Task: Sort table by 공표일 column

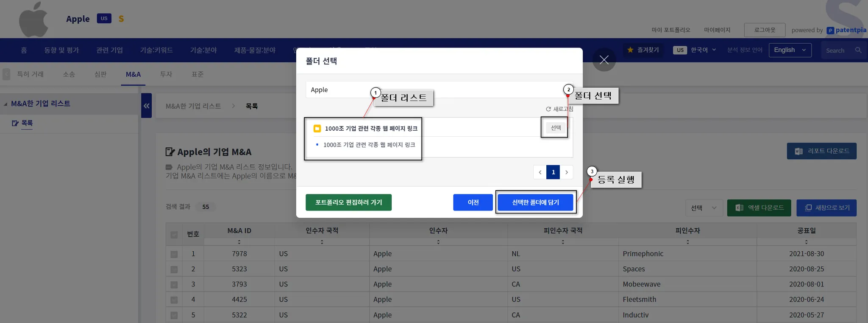Action: (x=806, y=242)
